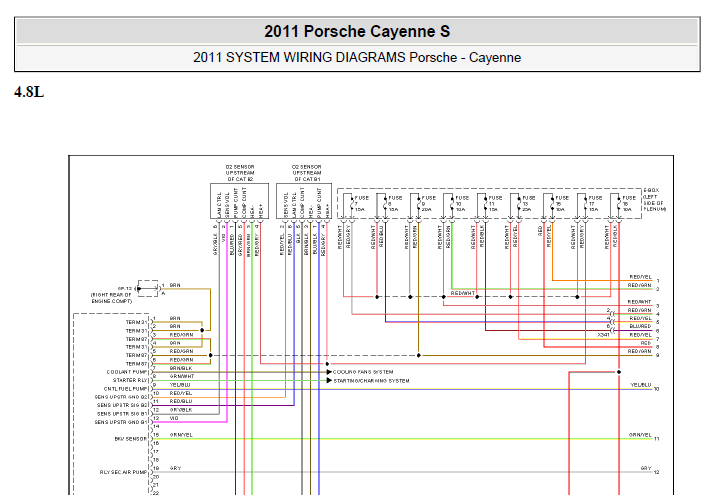
Task: Click the horizontal 'GRY/BLK' label at pin 12
Action: coord(181,409)
